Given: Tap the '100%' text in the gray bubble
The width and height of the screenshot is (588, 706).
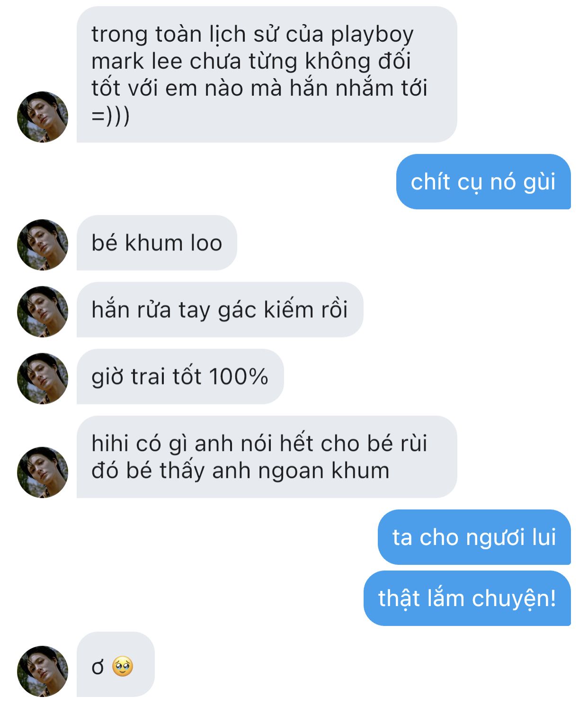Looking at the screenshot, I should pyautogui.click(x=238, y=376).
